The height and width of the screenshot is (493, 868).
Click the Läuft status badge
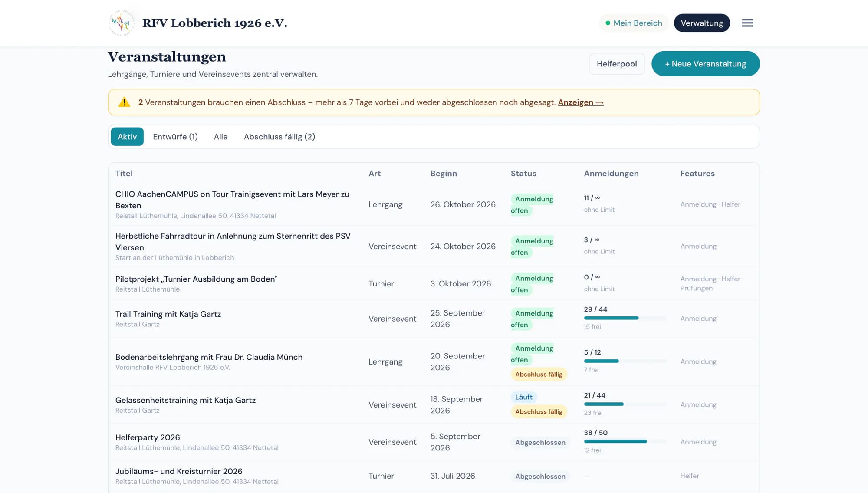pyautogui.click(x=524, y=397)
